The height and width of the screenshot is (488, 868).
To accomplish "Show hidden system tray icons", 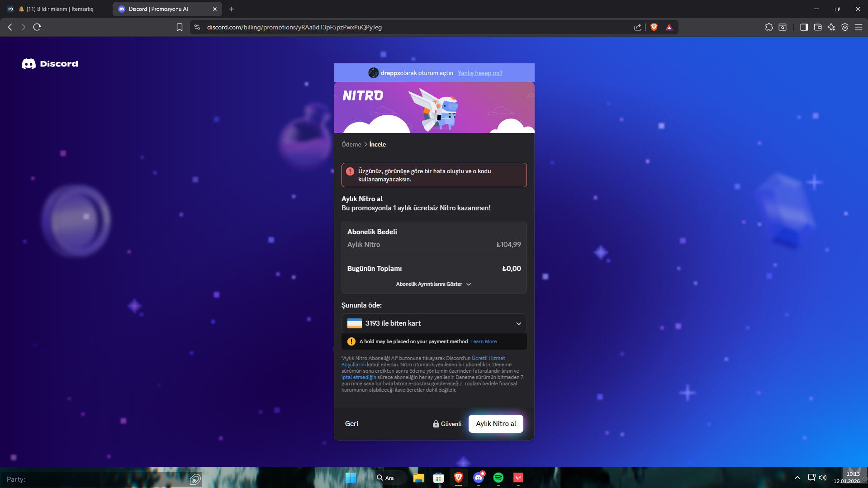I will pyautogui.click(x=797, y=478).
